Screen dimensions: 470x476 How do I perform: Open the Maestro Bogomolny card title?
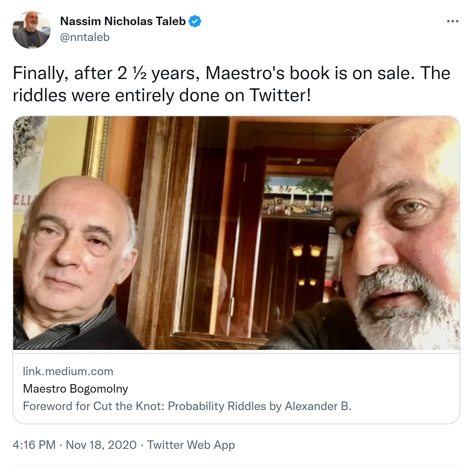click(75, 388)
